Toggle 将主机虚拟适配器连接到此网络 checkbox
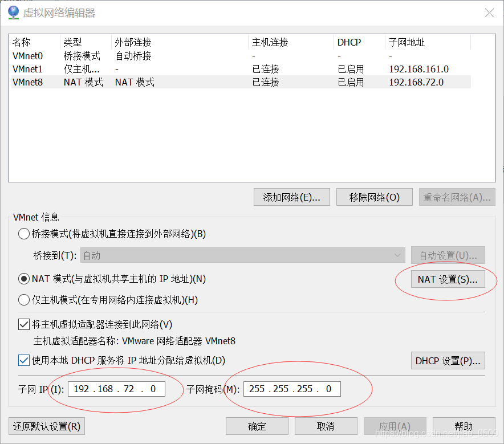Image resolution: width=504 pixels, height=444 pixels. pos(24,324)
